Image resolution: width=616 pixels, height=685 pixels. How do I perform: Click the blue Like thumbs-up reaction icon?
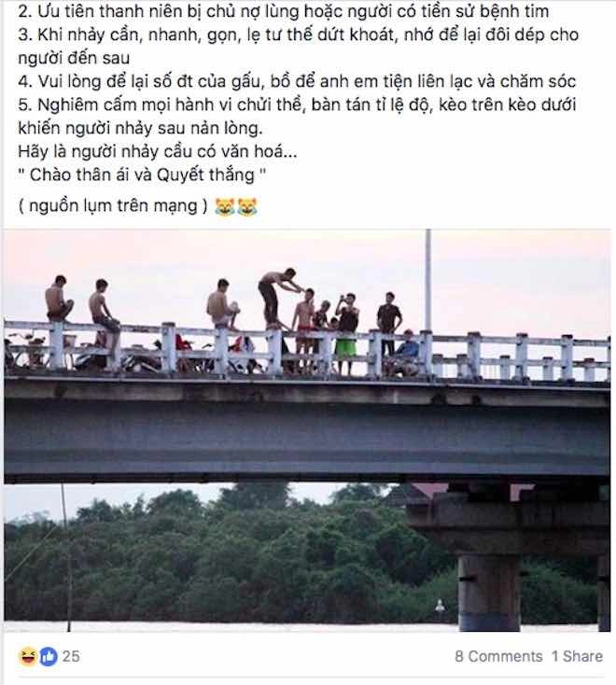tap(49, 656)
